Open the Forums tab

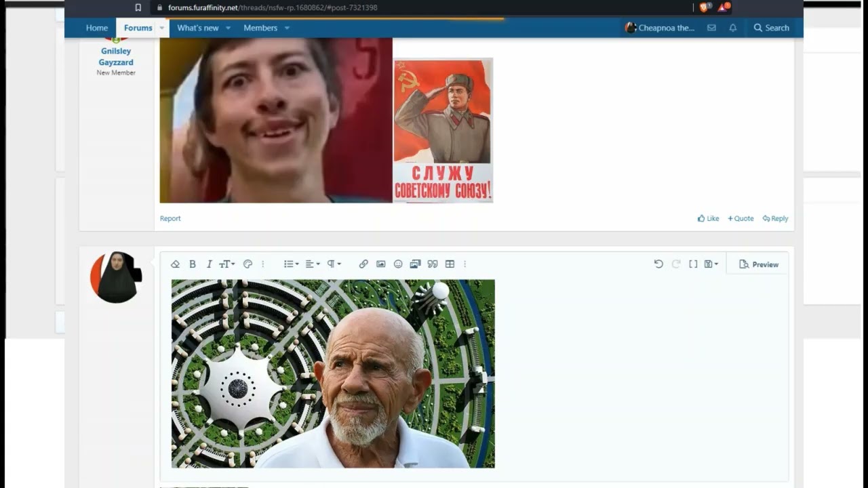138,28
